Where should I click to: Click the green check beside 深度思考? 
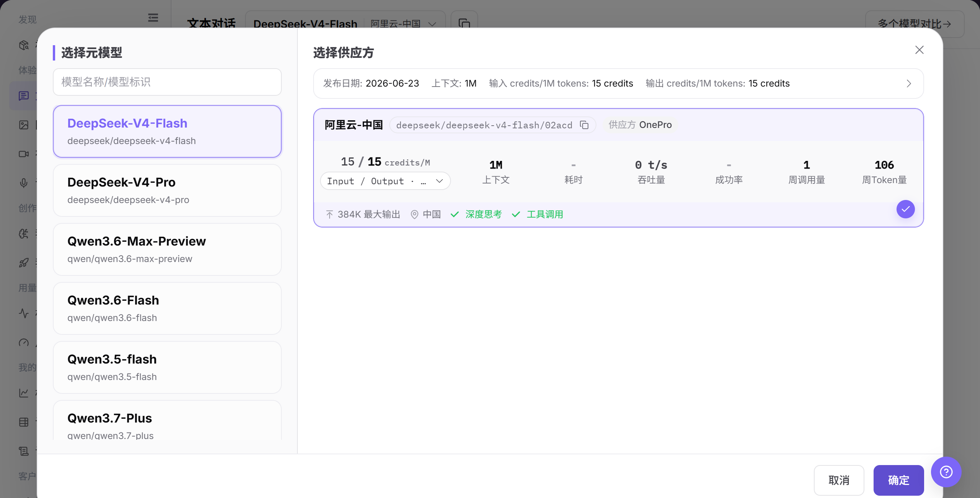455,215
